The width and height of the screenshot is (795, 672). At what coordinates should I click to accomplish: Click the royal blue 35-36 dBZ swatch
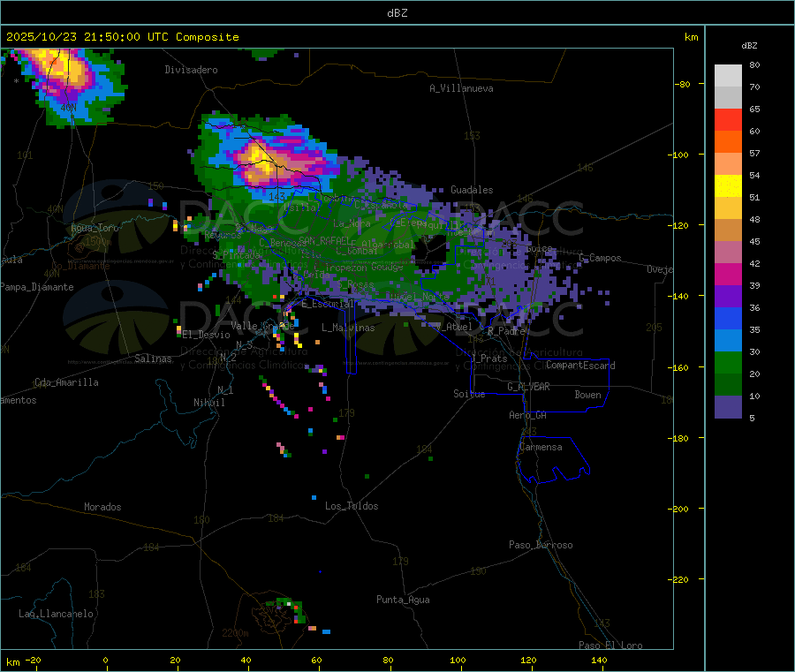click(728, 318)
